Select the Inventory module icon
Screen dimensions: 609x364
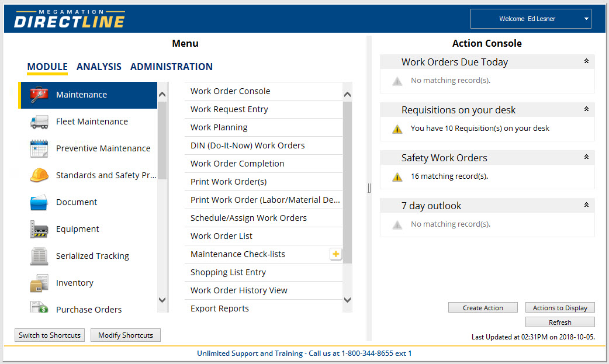[37, 282]
